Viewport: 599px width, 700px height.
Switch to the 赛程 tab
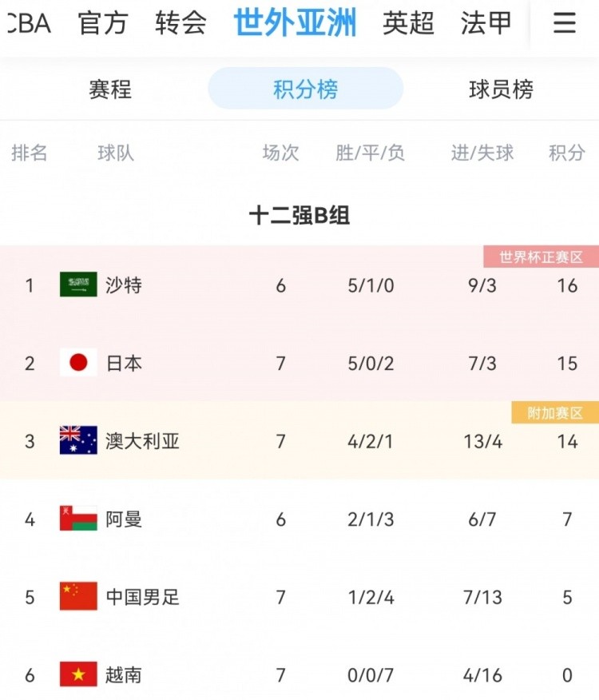pos(110,89)
